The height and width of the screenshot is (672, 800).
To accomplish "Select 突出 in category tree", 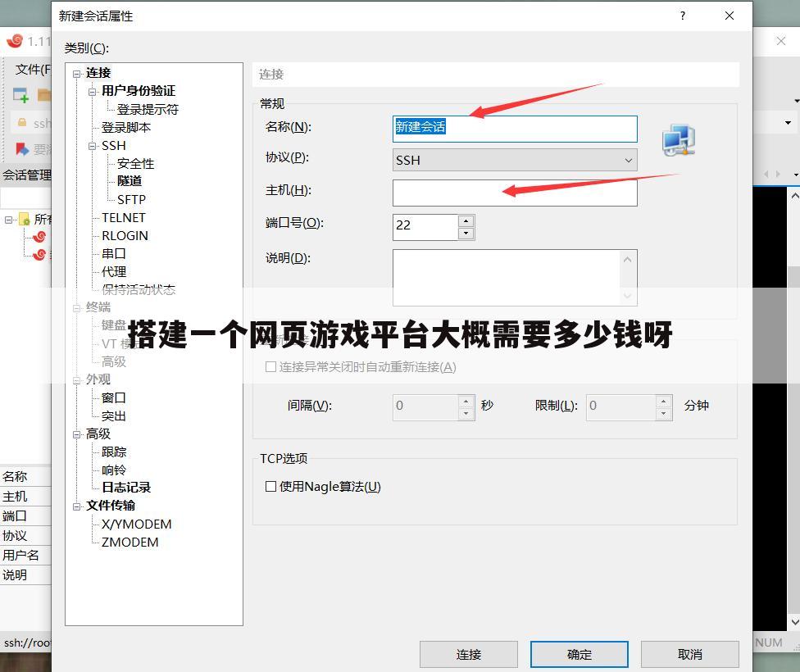I will pos(114,416).
